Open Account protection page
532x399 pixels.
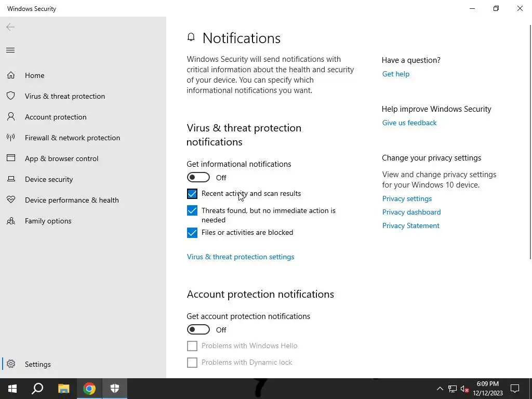click(83, 117)
